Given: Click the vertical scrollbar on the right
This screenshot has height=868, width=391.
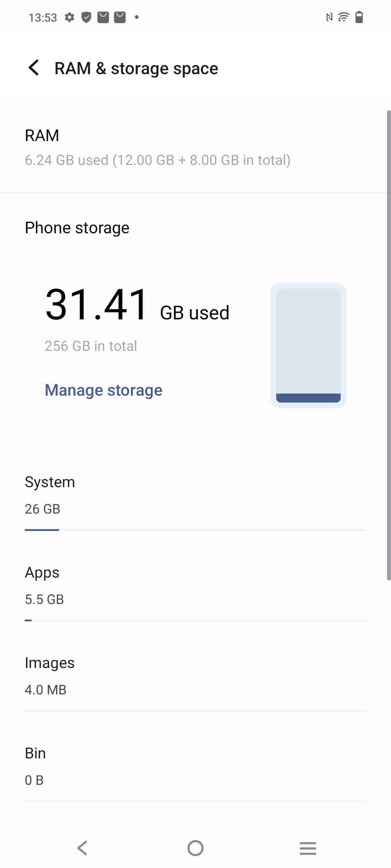Looking at the screenshot, I should click(x=389, y=345).
